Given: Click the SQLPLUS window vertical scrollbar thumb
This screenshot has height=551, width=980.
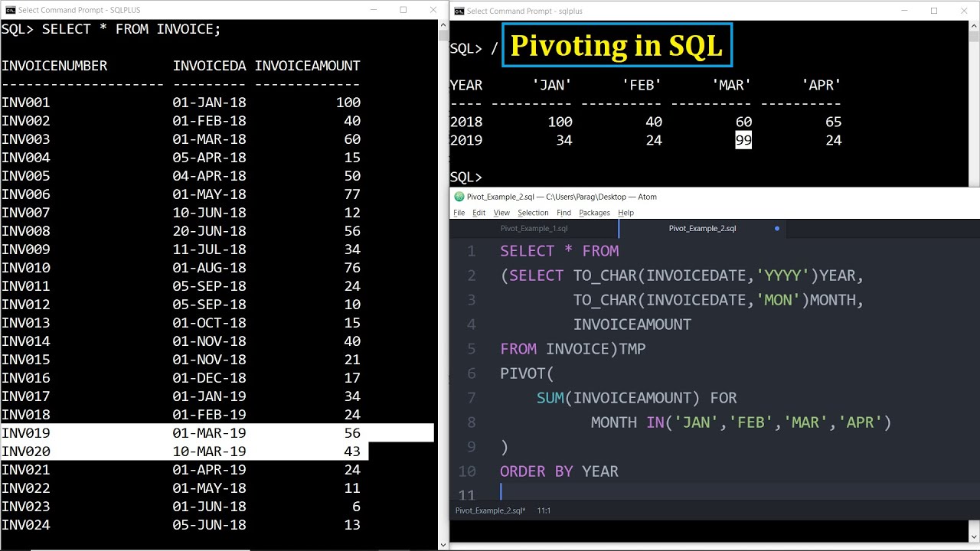Looking at the screenshot, I should pos(443,35).
